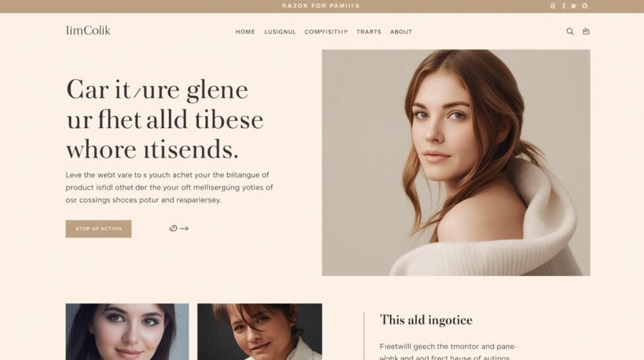Open the TRARTS menu link
Screen dimensions: 644x360
(x=369, y=31)
